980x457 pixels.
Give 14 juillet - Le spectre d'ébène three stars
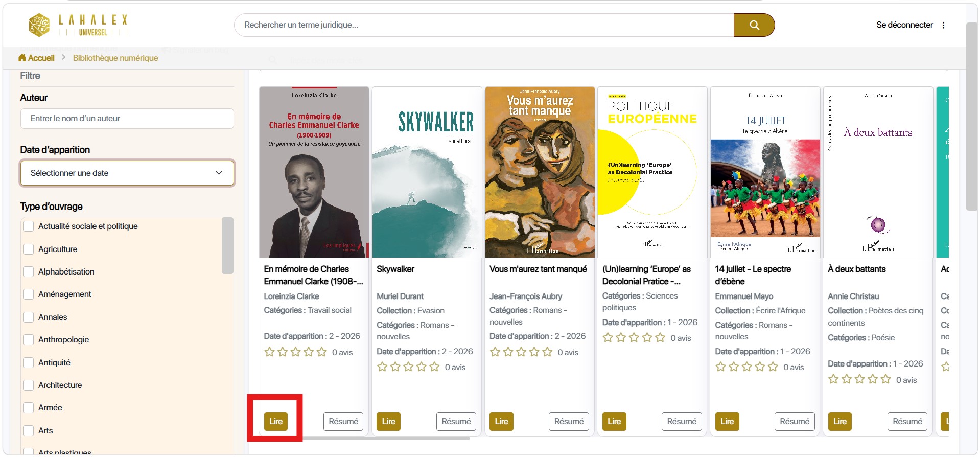[746, 367]
